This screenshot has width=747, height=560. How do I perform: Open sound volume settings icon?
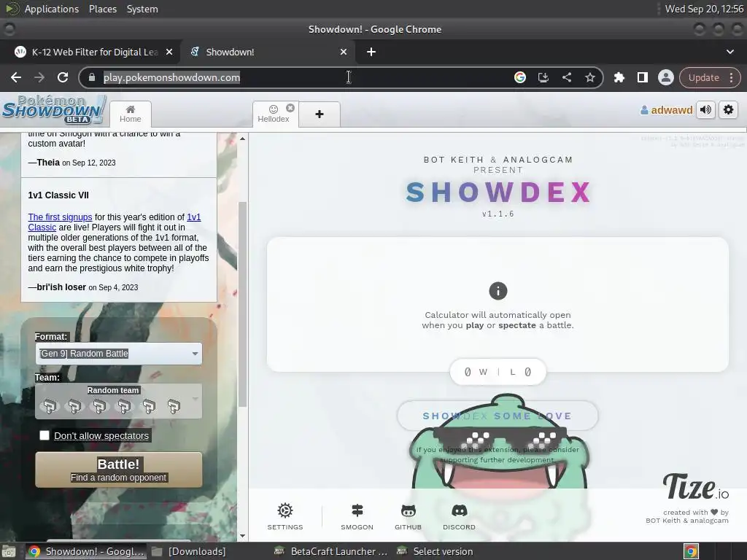[705, 110]
